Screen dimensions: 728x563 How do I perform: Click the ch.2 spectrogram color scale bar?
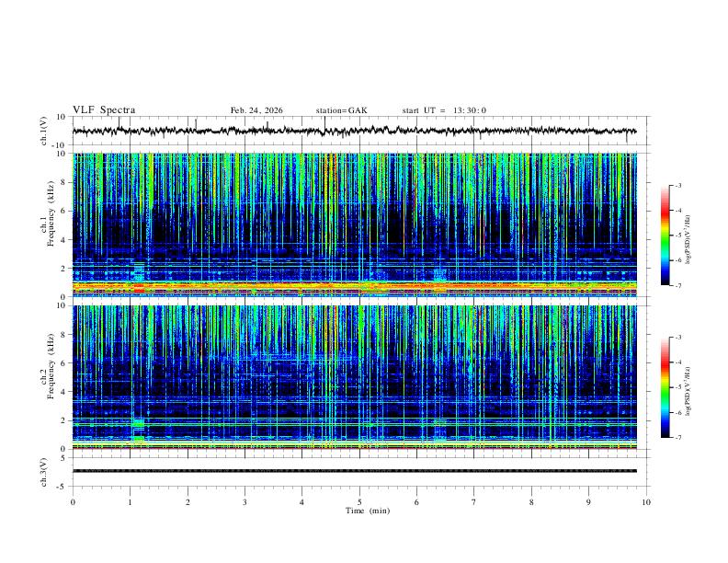click(x=665, y=387)
